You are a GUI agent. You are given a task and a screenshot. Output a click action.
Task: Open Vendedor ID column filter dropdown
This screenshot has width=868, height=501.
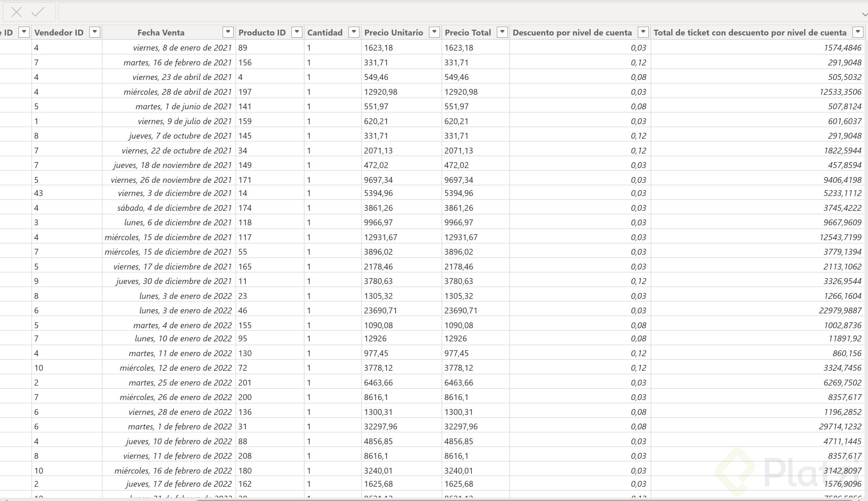tap(94, 32)
